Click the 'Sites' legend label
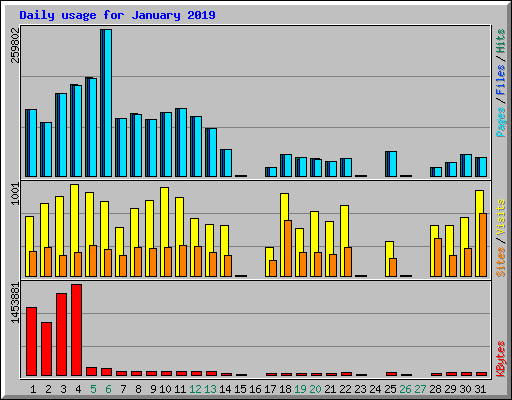The image size is (512, 400). 501,262
